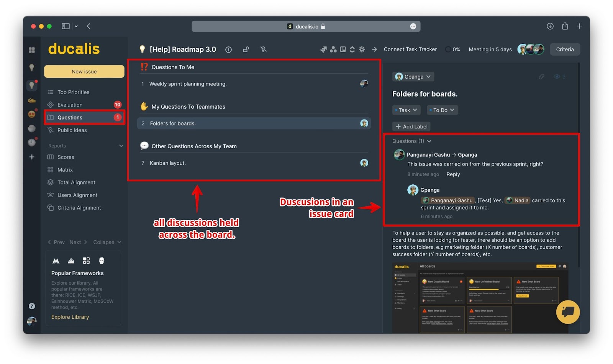Click address bar ellipsis button

pyautogui.click(x=413, y=26)
